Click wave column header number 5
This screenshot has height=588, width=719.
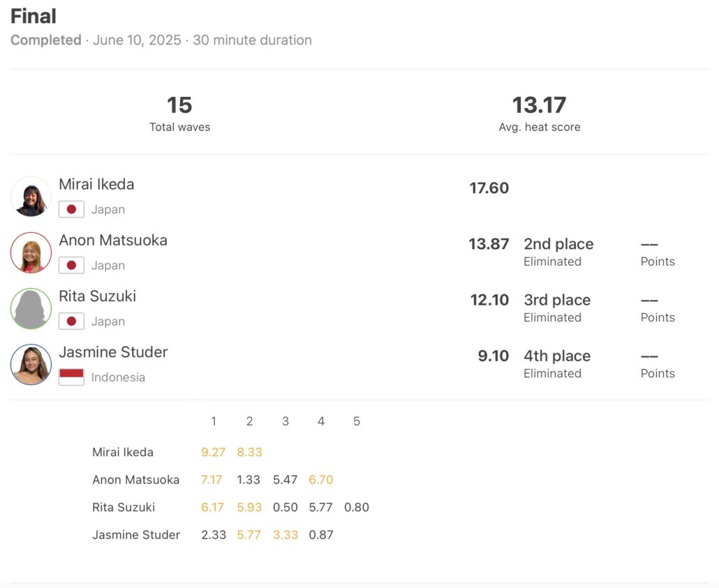pyautogui.click(x=356, y=421)
